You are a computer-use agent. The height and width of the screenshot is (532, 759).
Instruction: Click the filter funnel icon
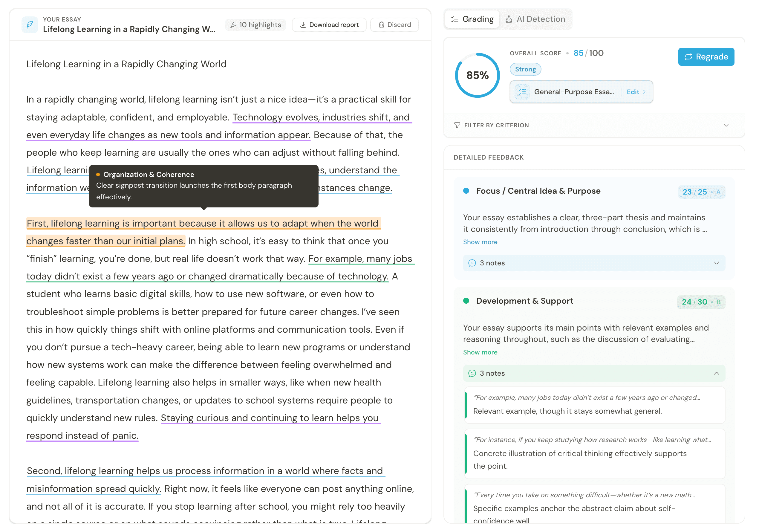click(x=457, y=125)
